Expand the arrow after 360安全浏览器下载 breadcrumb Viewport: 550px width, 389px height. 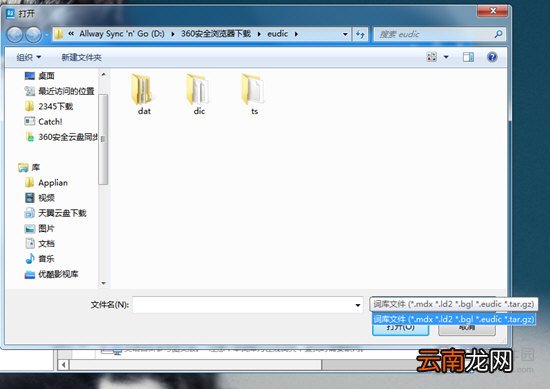tap(259, 34)
